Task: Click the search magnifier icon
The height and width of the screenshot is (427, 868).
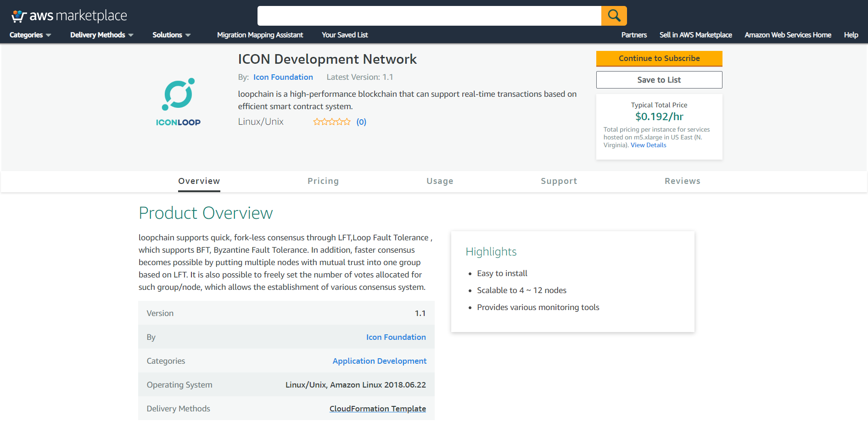Action: pyautogui.click(x=614, y=15)
